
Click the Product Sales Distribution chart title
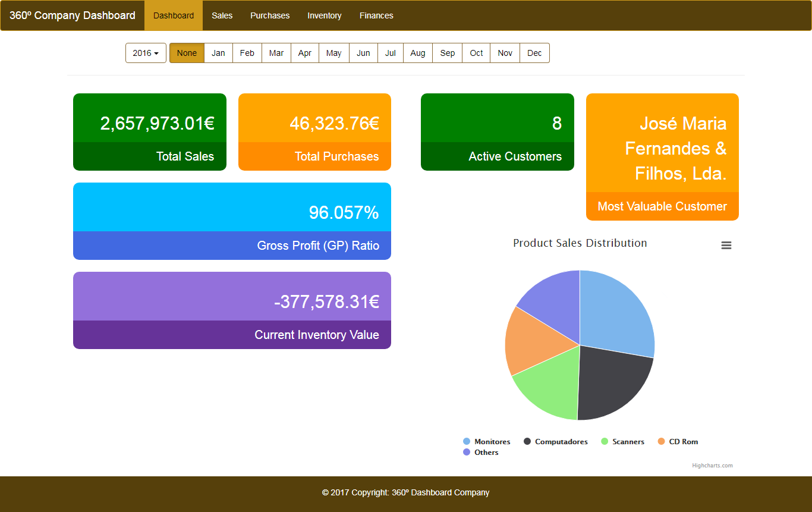coord(580,243)
